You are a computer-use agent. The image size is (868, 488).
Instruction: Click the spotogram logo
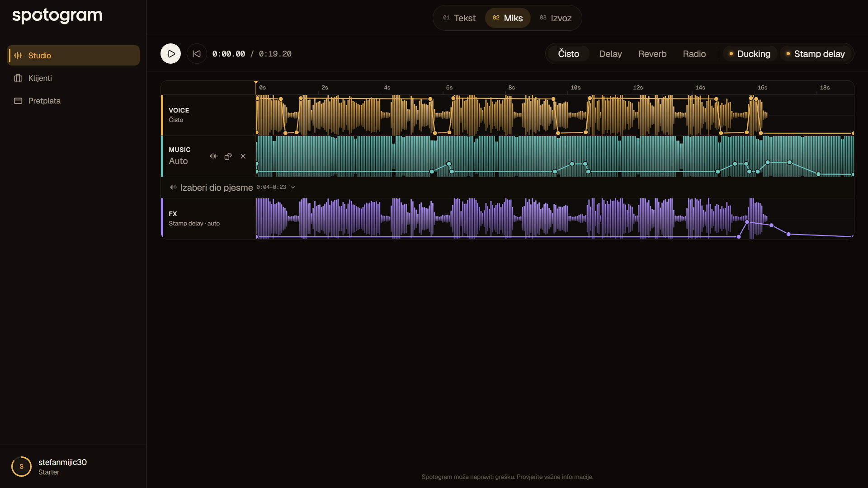click(x=57, y=16)
